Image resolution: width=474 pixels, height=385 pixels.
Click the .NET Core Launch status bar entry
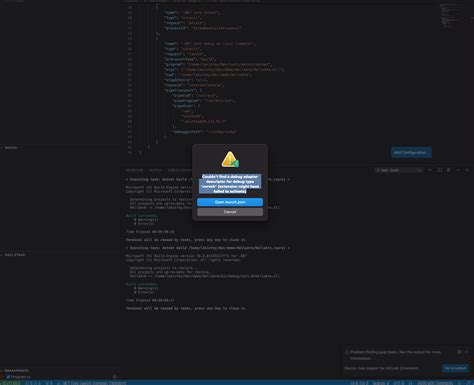coord(92,383)
